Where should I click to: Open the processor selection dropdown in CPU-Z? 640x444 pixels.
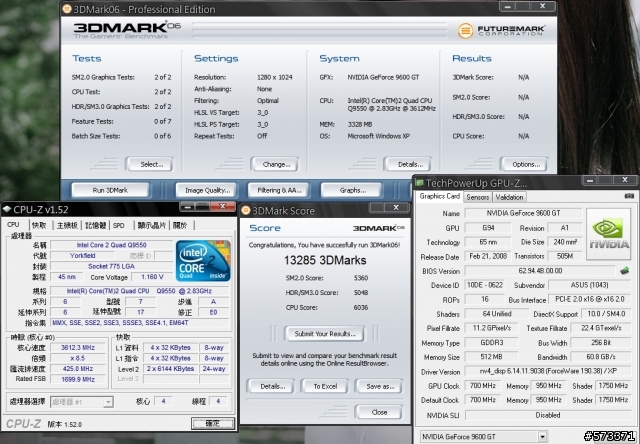point(108,402)
